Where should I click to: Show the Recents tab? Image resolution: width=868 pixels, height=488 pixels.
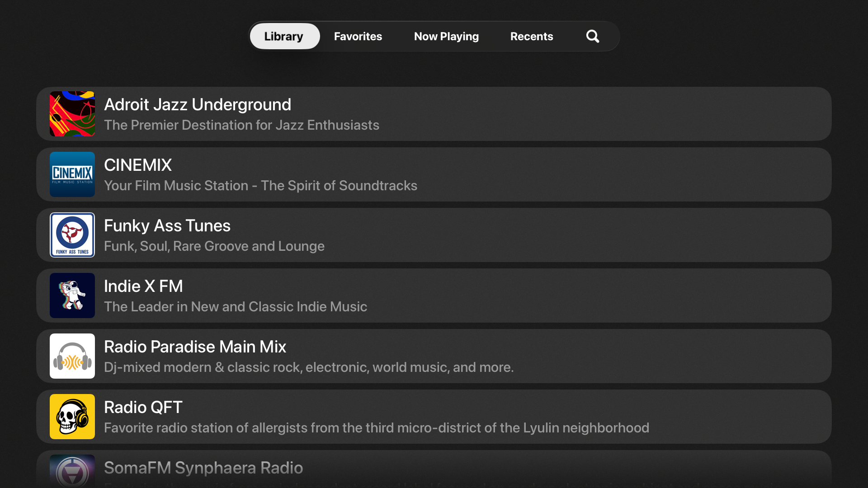[532, 36]
